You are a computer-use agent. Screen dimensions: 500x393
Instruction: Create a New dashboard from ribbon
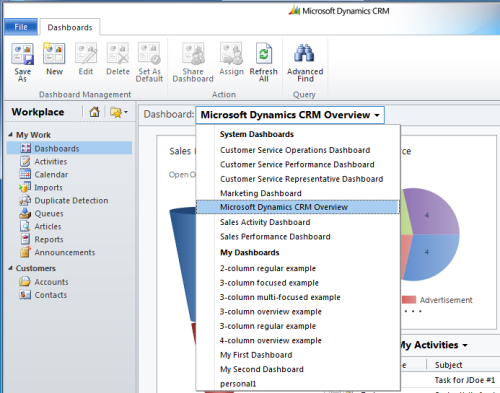[54, 54]
